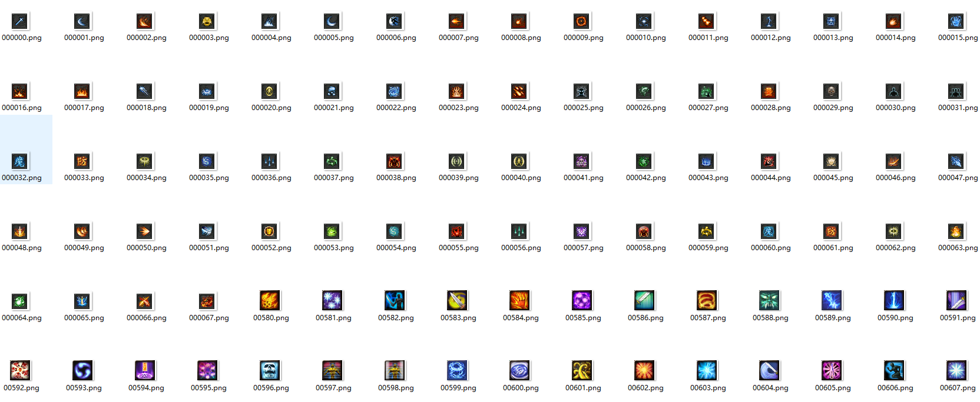980x402 pixels.
Task: Select the 000059.png icon
Action: click(x=707, y=232)
